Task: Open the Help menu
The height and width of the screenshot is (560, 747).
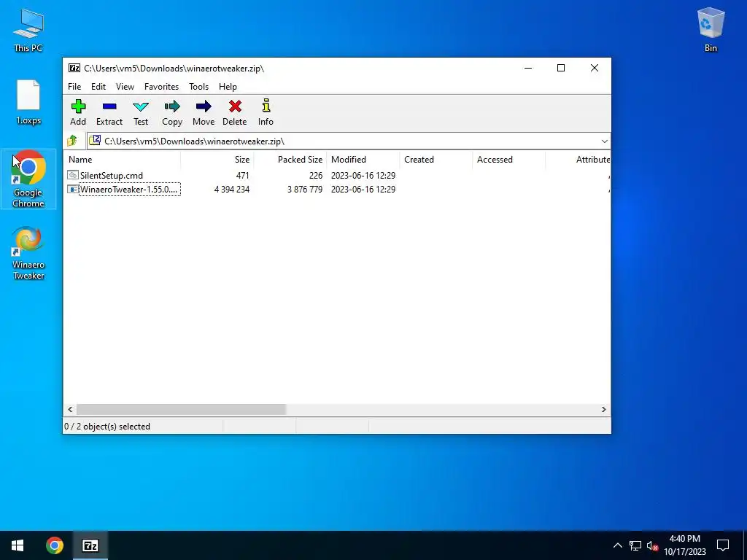Action: [228, 87]
